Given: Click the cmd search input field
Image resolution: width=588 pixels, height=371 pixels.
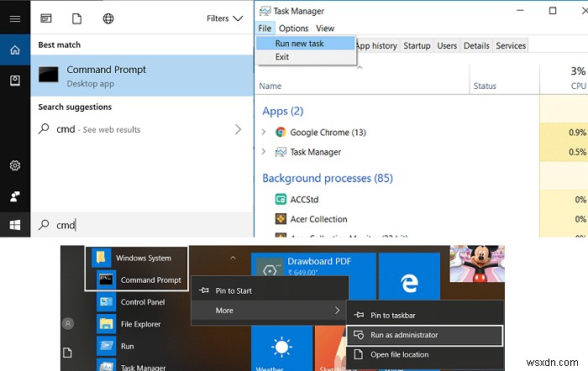Looking at the screenshot, I should tap(142, 225).
